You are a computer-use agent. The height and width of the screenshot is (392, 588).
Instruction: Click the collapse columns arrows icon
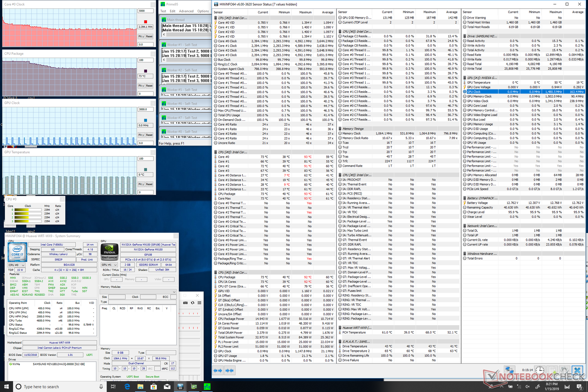click(230, 370)
